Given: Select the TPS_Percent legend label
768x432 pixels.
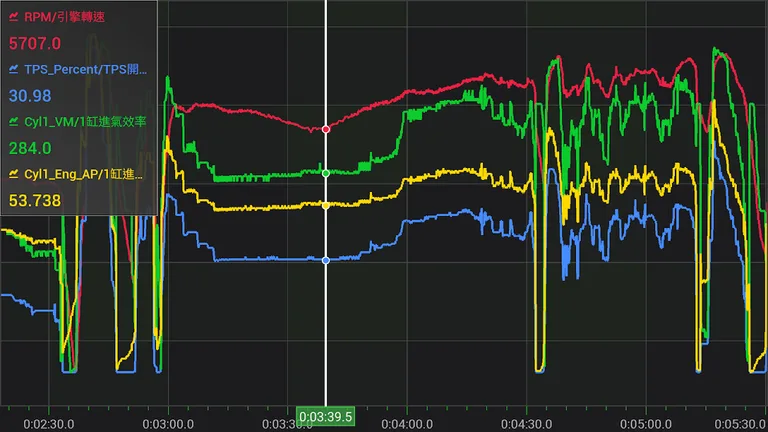Looking at the screenshot, I should (85, 70).
